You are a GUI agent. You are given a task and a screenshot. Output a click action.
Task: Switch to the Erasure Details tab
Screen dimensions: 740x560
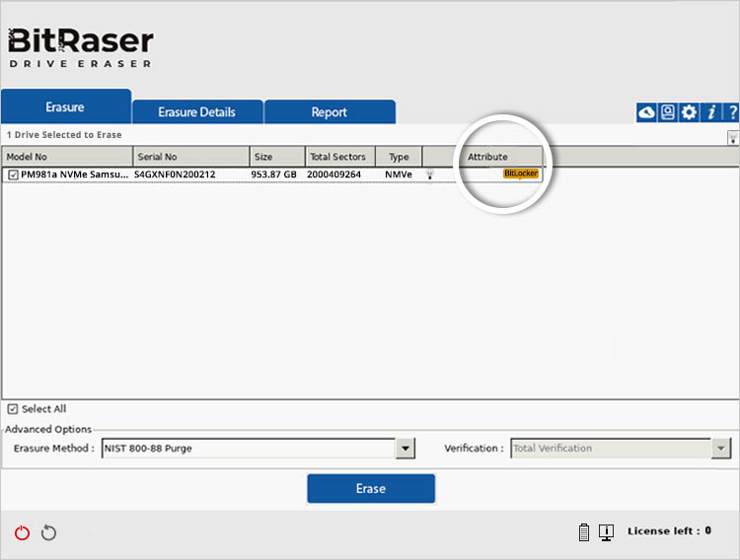[197, 112]
